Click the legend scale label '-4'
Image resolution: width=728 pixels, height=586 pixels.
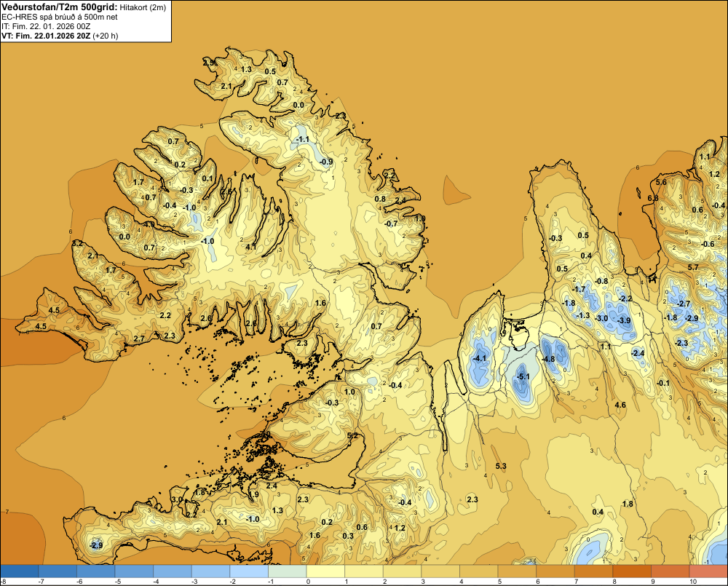point(157,582)
